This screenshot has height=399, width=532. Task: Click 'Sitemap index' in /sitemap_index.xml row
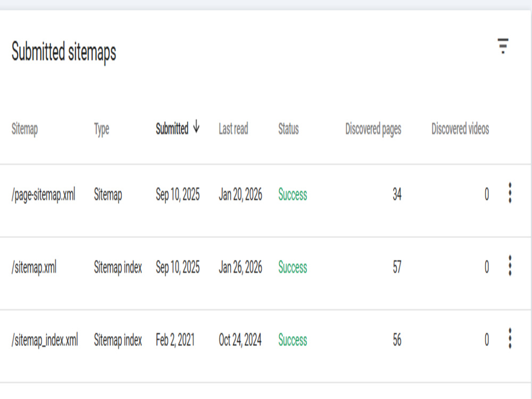[x=118, y=340]
